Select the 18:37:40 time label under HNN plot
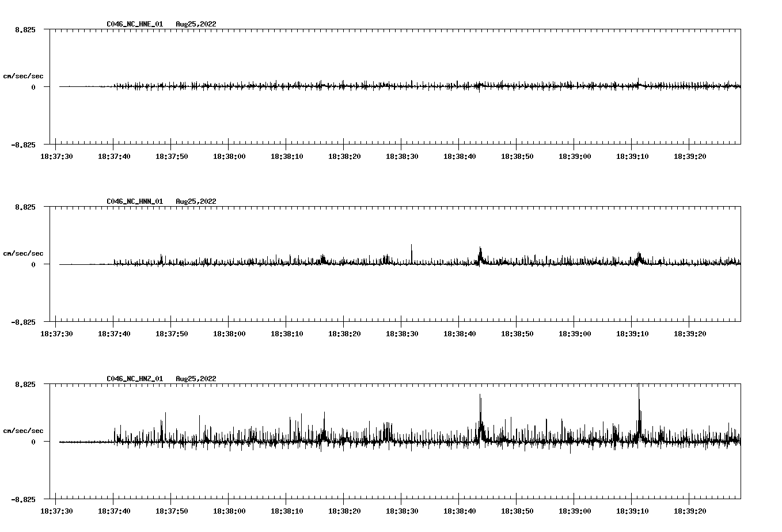Screen dimensions: 782x532 pyautogui.click(x=114, y=333)
